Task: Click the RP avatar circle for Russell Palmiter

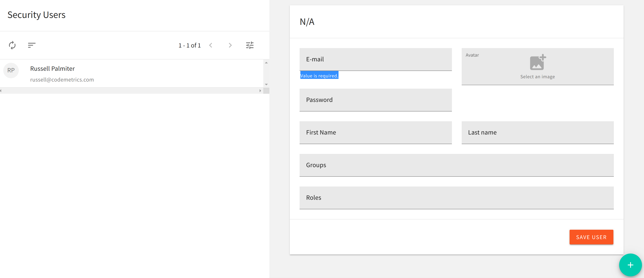Action: tap(11, 71)
